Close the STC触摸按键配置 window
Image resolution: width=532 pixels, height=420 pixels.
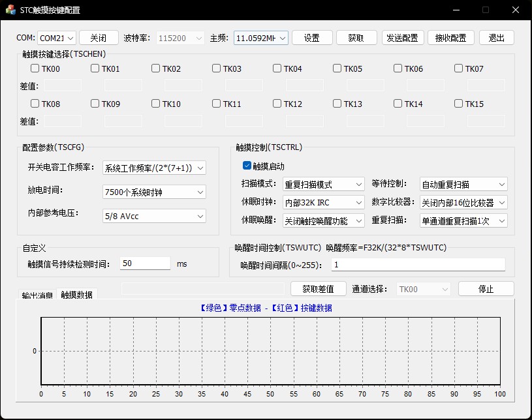click(x=516, y=10)
